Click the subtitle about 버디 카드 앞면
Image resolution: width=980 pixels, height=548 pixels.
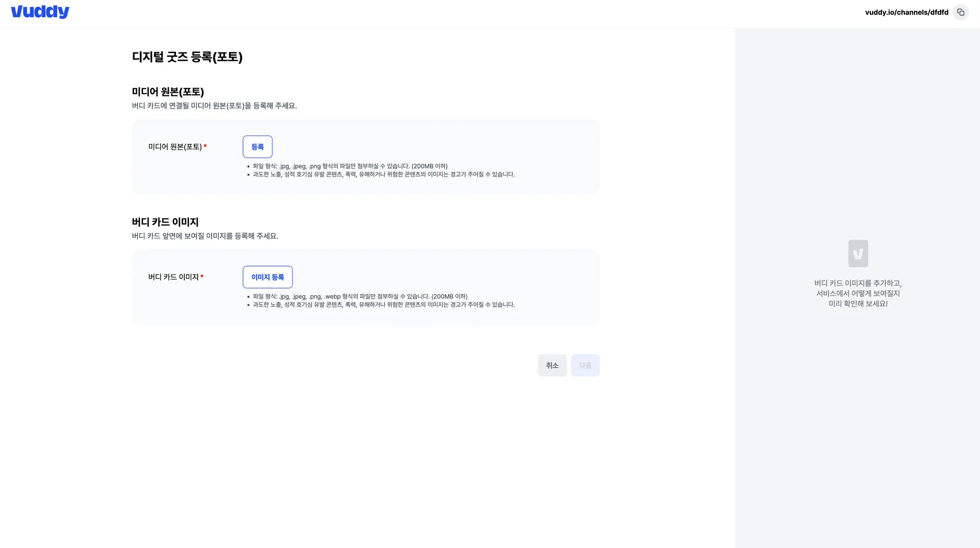pos(205,236)
